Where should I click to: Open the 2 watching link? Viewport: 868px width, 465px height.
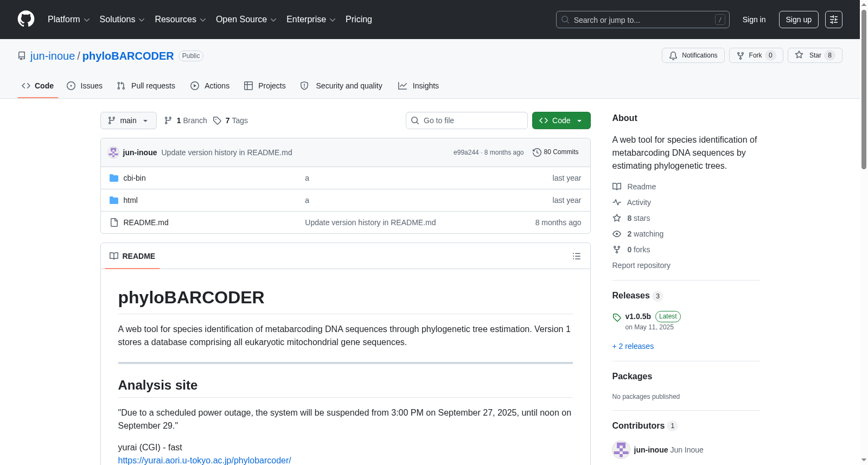646,234
